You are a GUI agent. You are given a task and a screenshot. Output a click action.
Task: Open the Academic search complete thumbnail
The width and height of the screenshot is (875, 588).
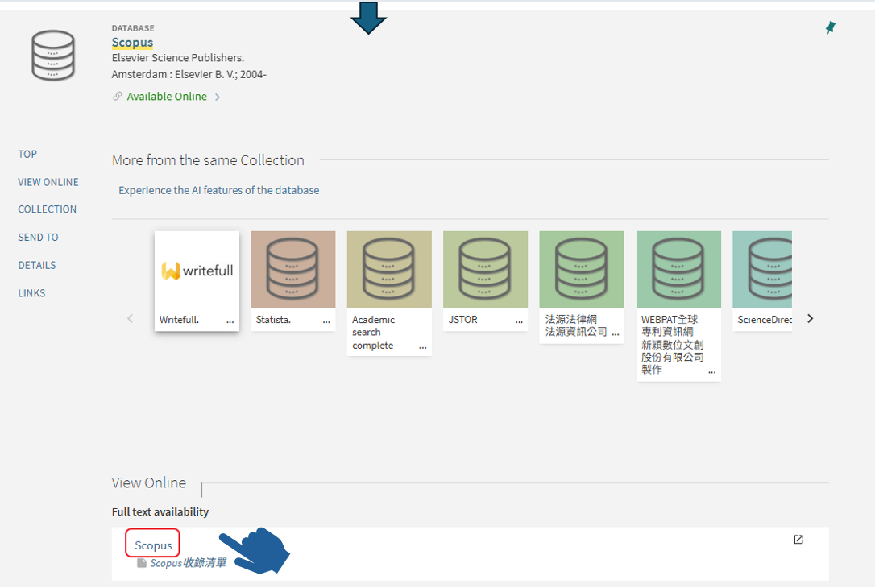(x=389, y=270)
